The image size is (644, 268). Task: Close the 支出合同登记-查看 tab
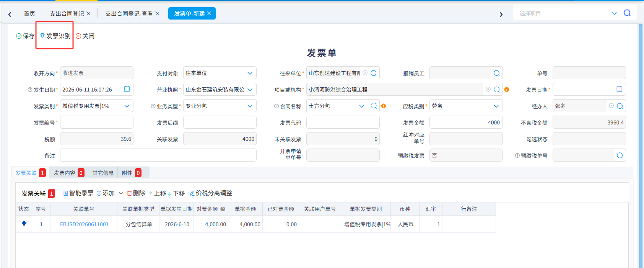click(x=157, y=13)
